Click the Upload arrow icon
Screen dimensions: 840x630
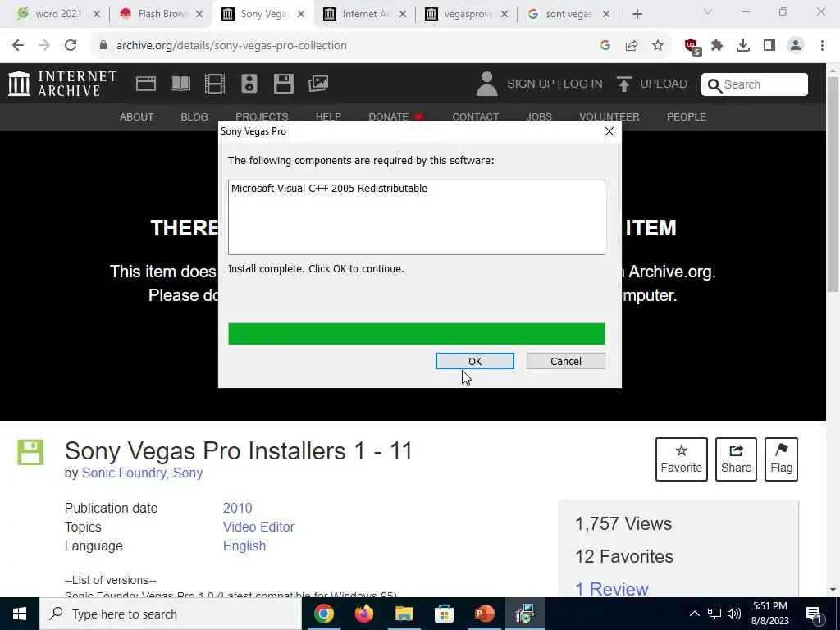623,84
